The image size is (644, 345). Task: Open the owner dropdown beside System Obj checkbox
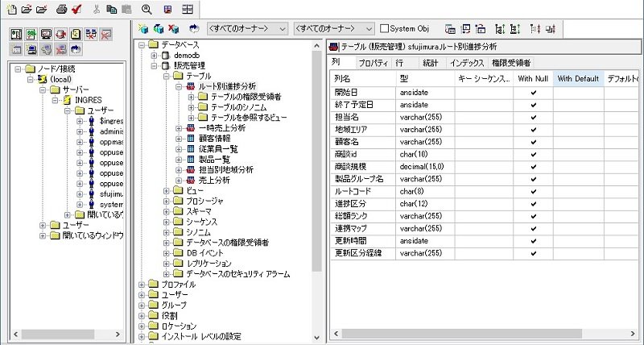tap(333, 29)
